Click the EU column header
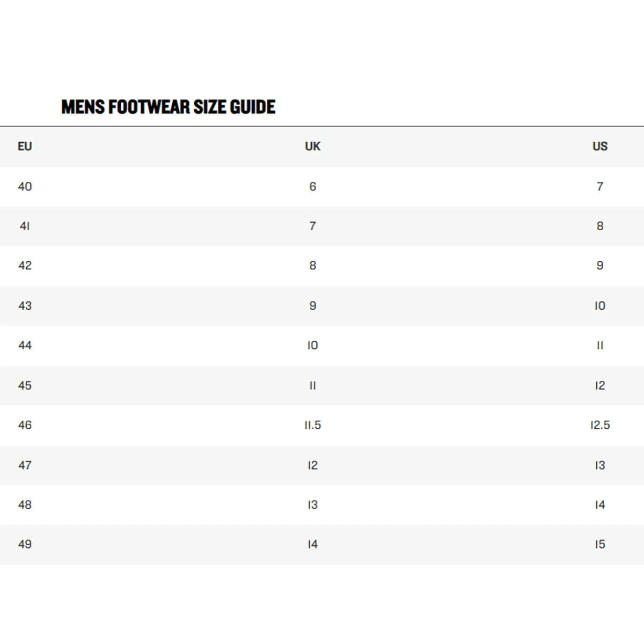Viewport: 644px width, 644px height. (x=25, y=147)
